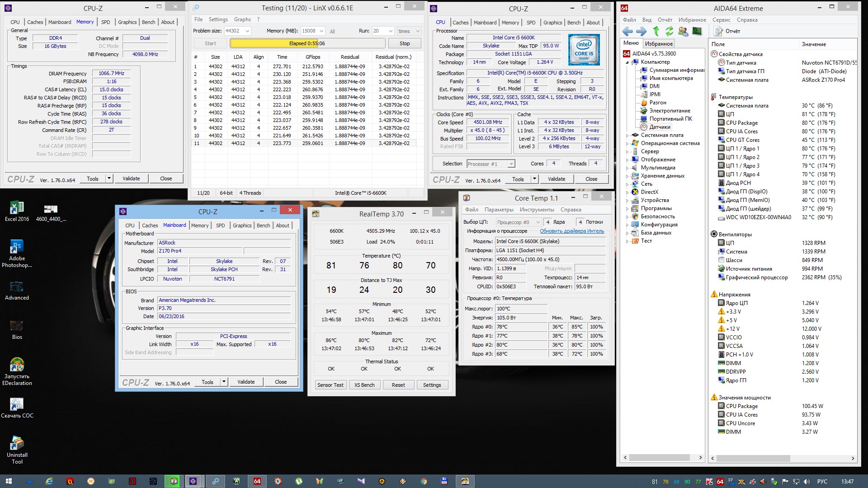Expand the Системная плата tree node
868x488 pixels.
click(x=627, y=136)
